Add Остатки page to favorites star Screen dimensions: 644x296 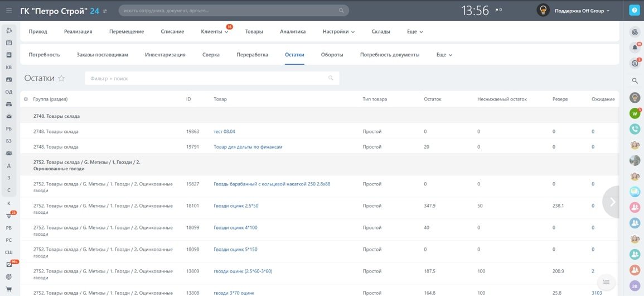[x=62, y=79]
